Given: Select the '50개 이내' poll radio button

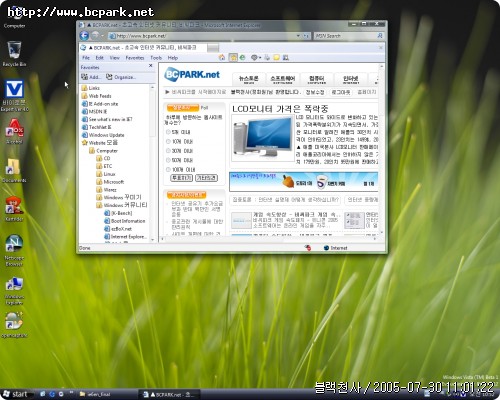Looking at the screenshot, I should (168, 160).
